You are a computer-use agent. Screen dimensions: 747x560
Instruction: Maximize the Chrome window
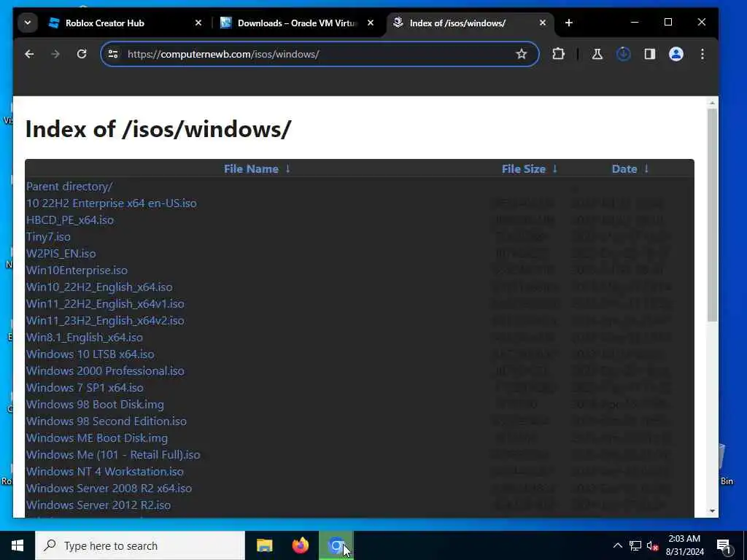(668, 23)
